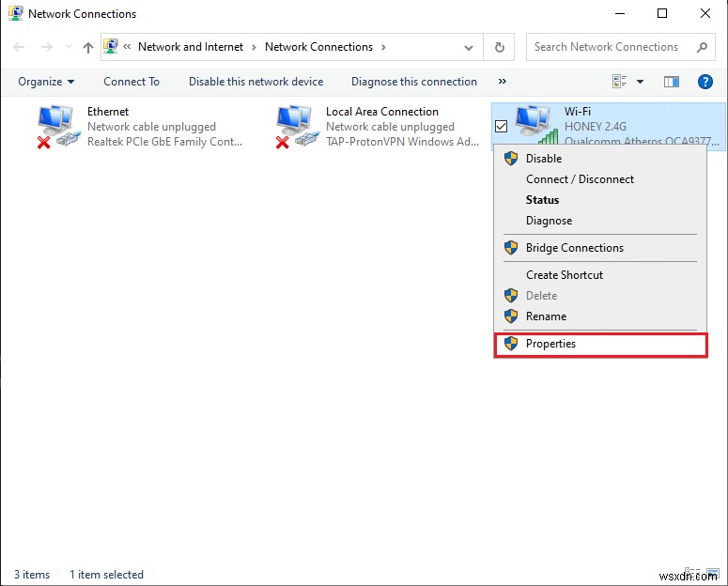
Task: Click Local Area Connection's cable unplugged status
Action: click(x=390, y=127)
